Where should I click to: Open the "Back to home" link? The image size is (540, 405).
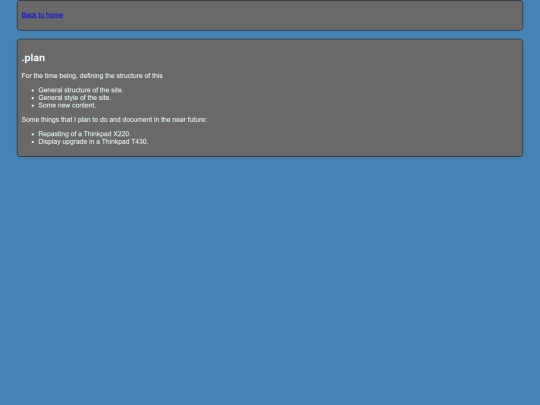42,15
